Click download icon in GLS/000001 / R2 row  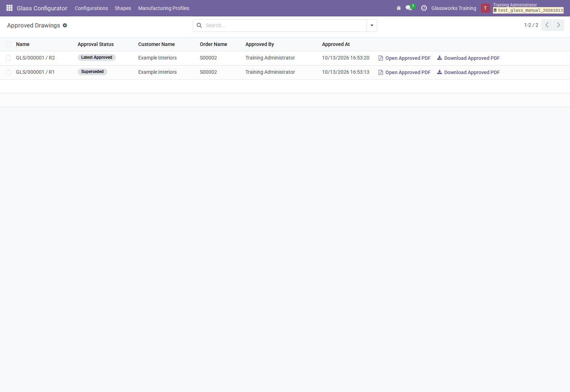click(440, 58)
